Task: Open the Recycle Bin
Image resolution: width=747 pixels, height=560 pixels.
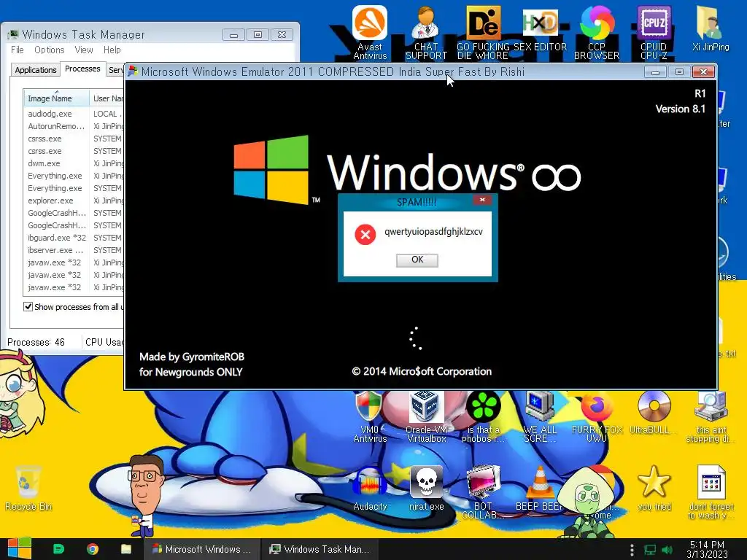Action: point(28,489)
